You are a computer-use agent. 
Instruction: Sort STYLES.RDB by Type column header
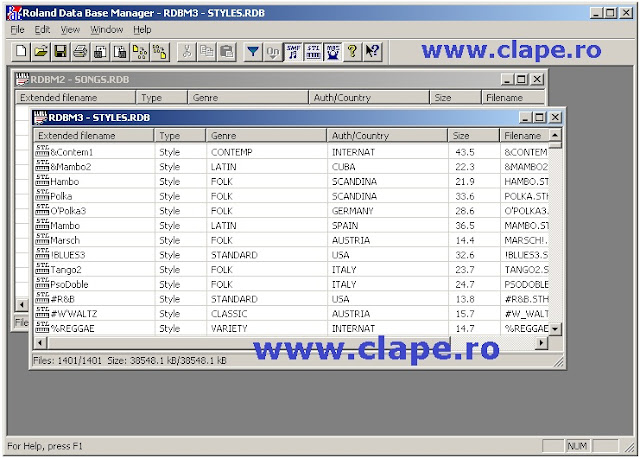[180, 135]
